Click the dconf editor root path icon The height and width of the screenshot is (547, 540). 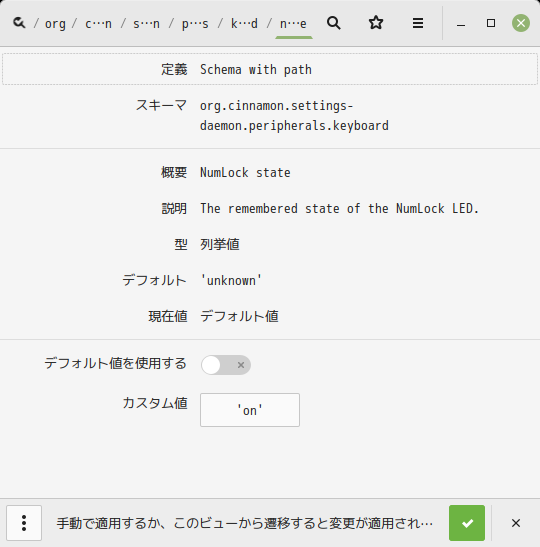(19, 23)
